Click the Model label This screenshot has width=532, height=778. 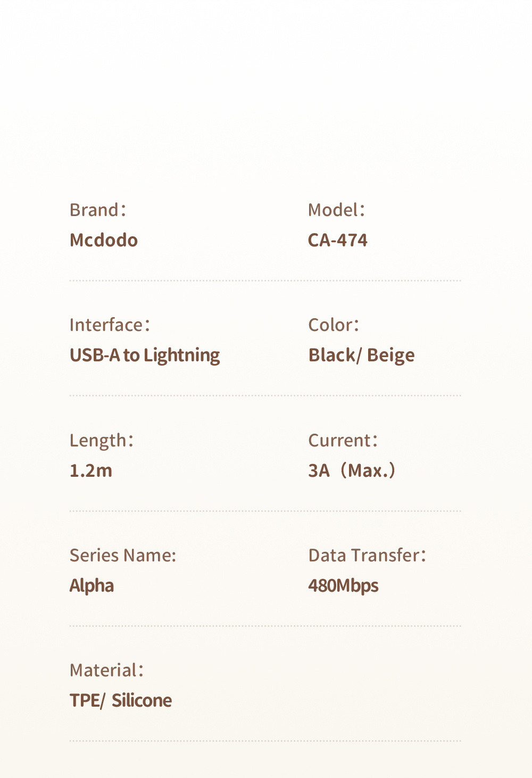336,210
